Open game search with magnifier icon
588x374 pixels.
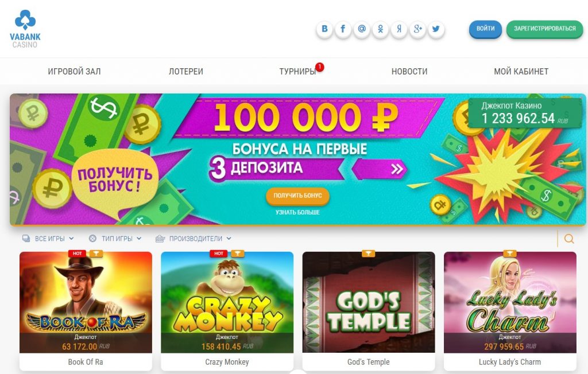569,239
